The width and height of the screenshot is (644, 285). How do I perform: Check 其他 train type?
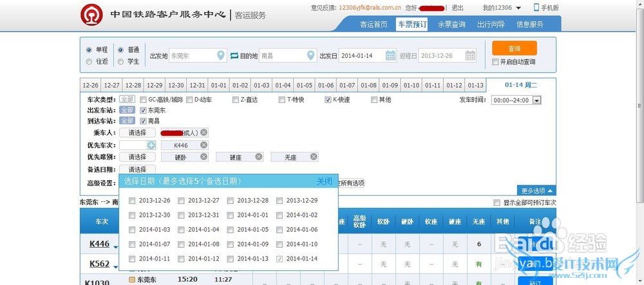(x=374, y=100)
